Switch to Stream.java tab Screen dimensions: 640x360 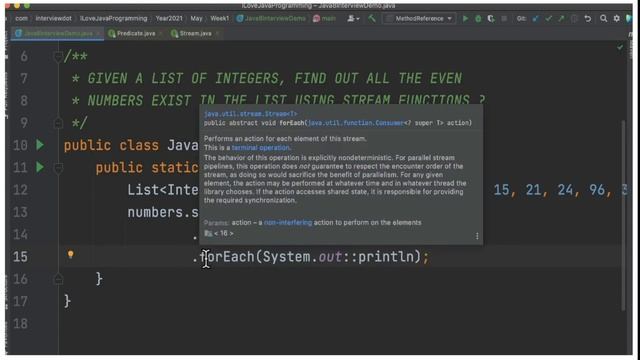[195, 33]
